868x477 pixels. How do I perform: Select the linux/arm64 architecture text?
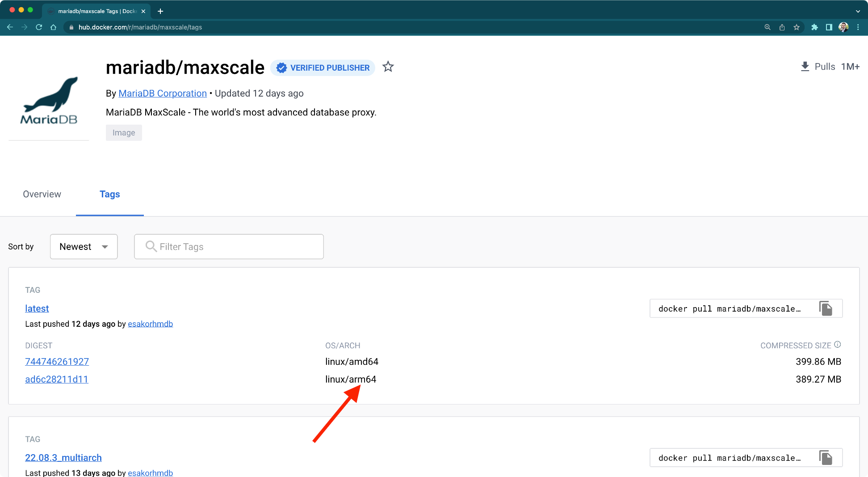351,379
